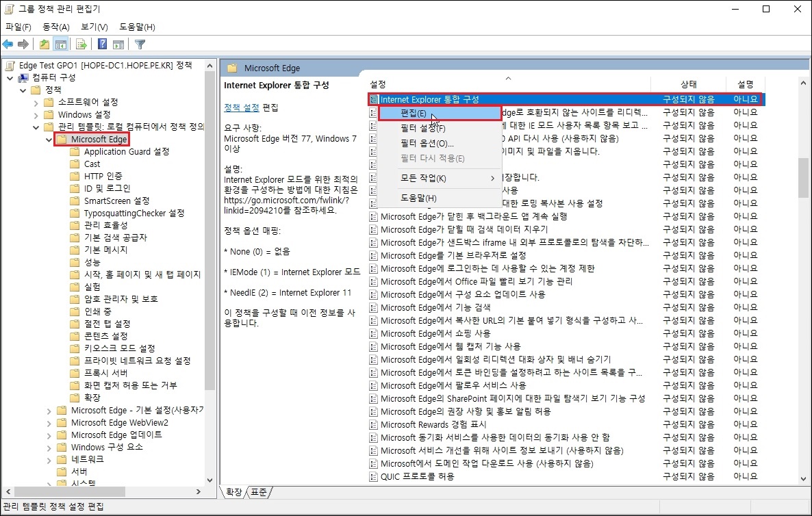Expand the Windows 구성 요소 node
This screenshot has height=516, width=812.
pos(49,448)
